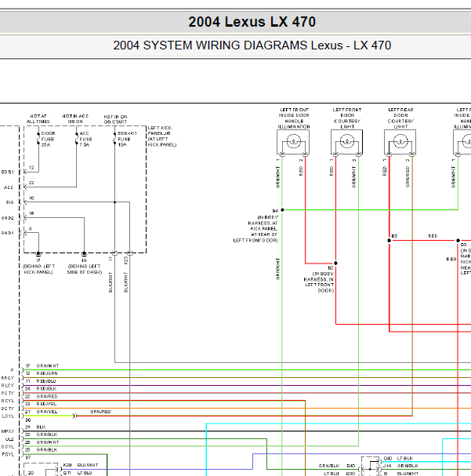Click the "(BEHIND LEFT KICK PANEL)" ground note
The height and width of the screenshot is (476, 471).
click(x=38, y=269)
